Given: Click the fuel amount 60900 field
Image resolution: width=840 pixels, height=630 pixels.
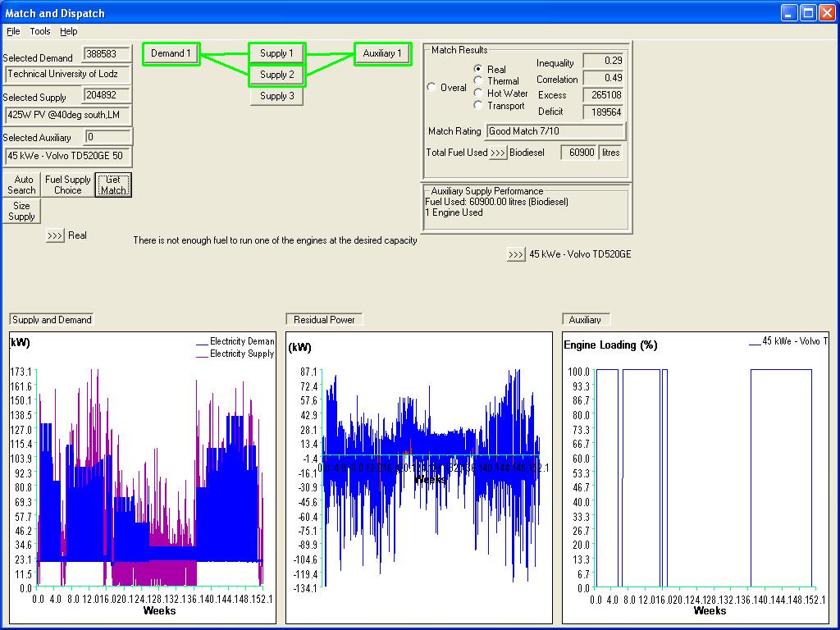Looking at the screenshot, I should click(x=579, y=153).
